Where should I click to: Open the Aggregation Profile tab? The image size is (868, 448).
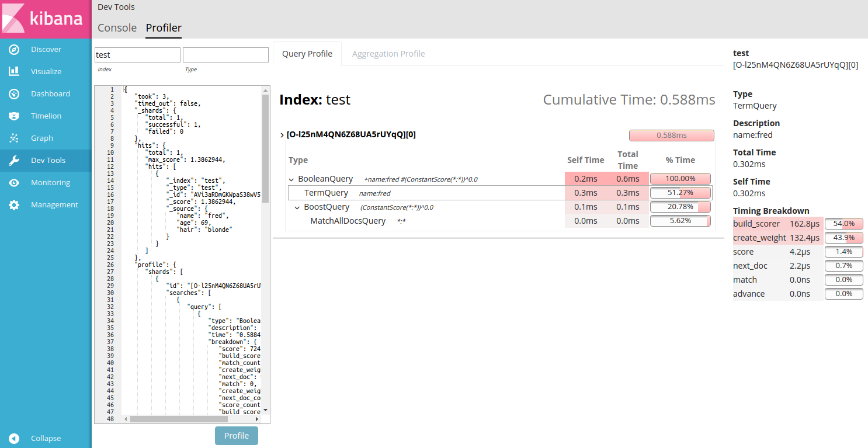[388, 53]
